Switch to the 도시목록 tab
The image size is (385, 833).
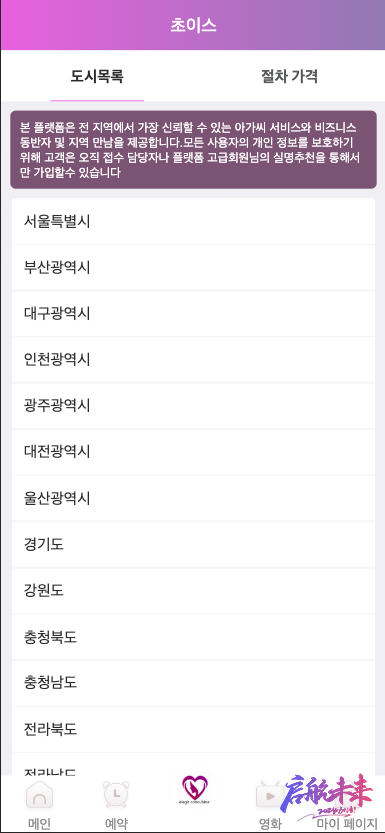point(97,76)
